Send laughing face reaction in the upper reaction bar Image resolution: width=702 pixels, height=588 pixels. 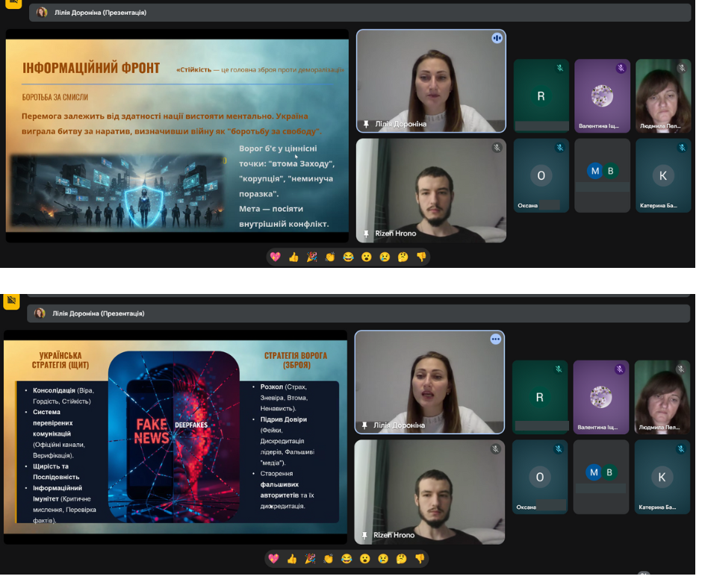coord(348,257)
